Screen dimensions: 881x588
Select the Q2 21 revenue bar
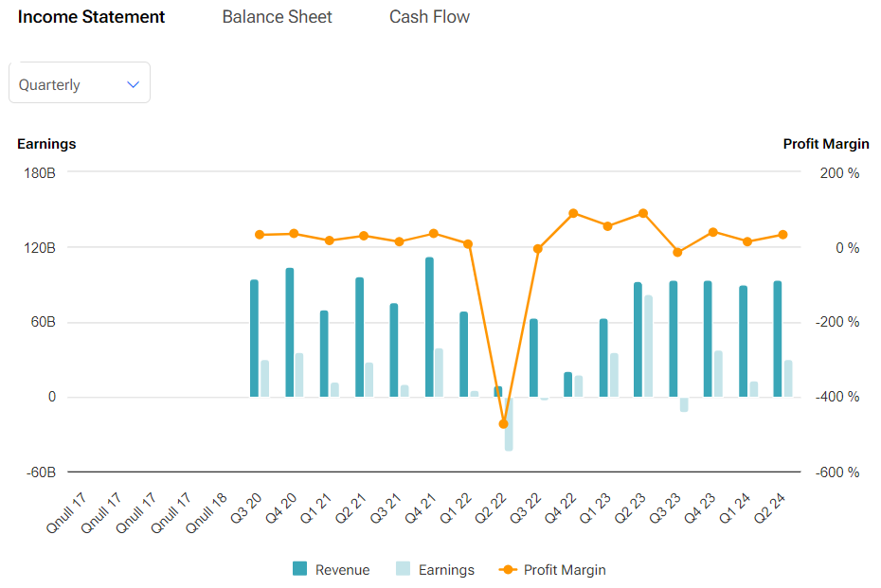pos(360,337)
